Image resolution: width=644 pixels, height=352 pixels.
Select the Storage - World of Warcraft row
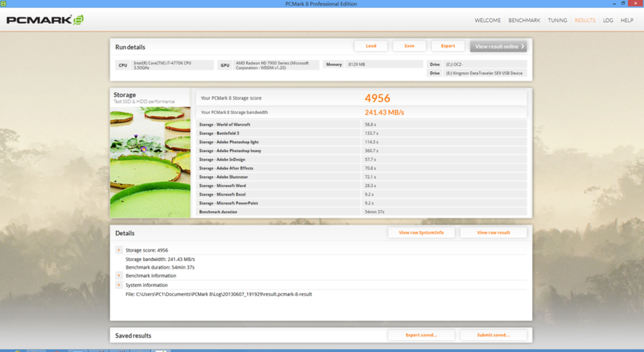coord(361,124)
